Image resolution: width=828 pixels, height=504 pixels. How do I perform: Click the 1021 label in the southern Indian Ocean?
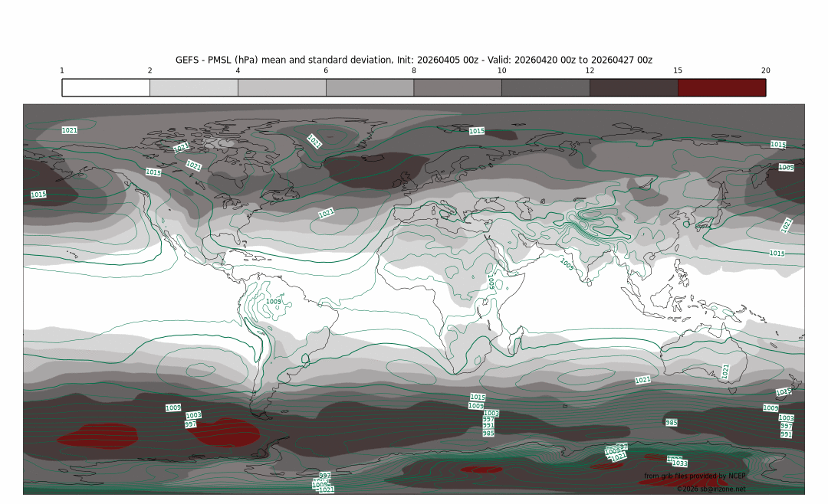[x=642, y=381]
